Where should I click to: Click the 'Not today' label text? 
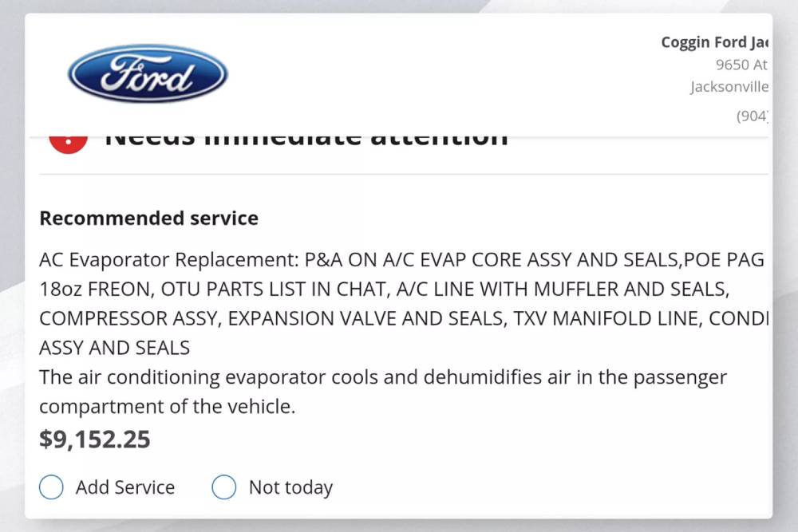pos(290,487)
